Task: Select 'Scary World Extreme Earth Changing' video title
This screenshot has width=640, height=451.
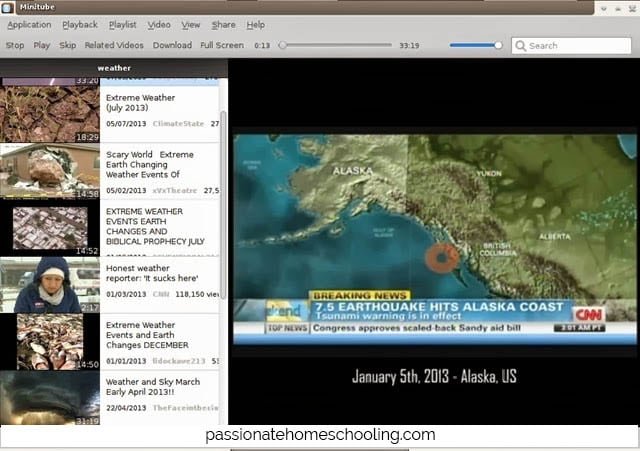Action: pos(150,164)
